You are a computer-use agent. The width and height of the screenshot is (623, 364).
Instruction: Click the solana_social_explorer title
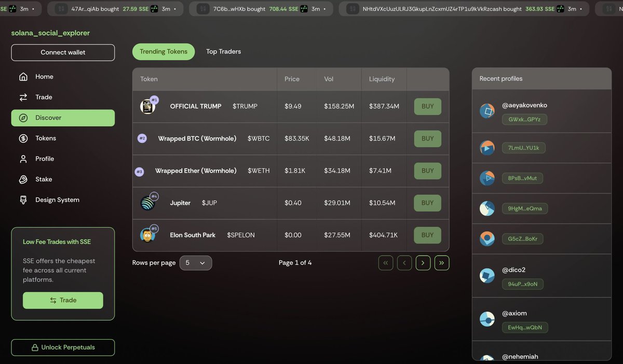50,33
